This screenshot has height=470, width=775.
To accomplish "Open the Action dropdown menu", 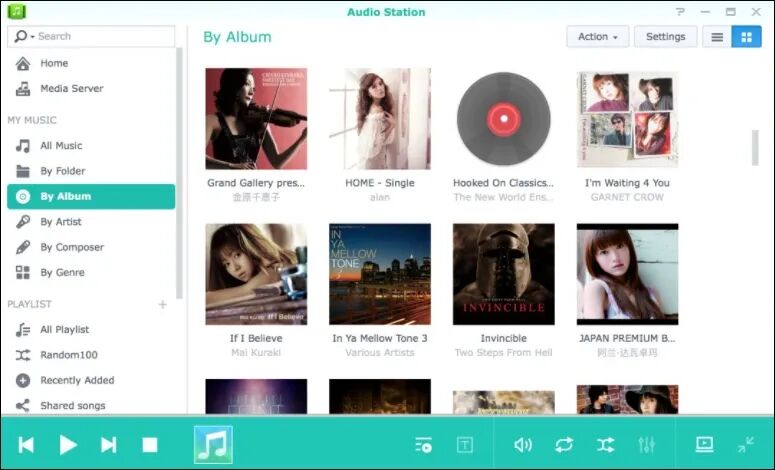I will 598,37.
